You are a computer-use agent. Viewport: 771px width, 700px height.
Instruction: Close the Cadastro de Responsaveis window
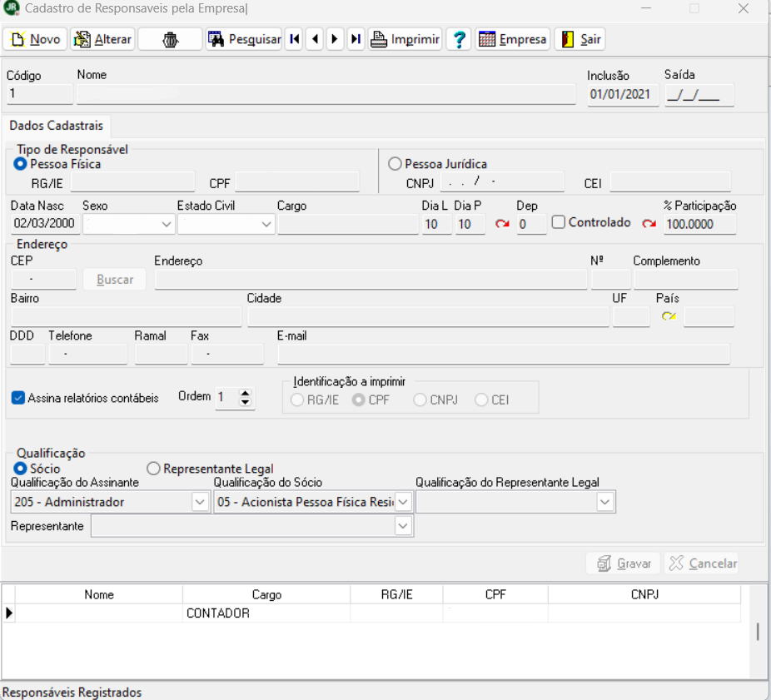tap(744, 8)
